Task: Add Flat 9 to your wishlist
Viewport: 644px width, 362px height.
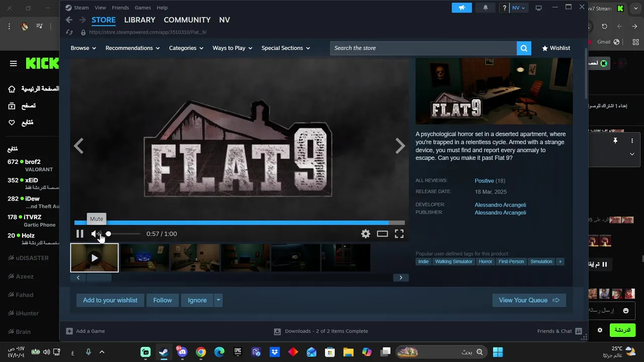Action: click(110, 300)
